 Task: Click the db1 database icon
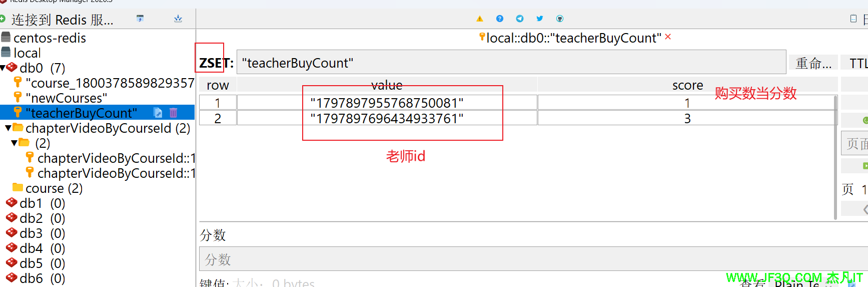(x=12, y=203)
